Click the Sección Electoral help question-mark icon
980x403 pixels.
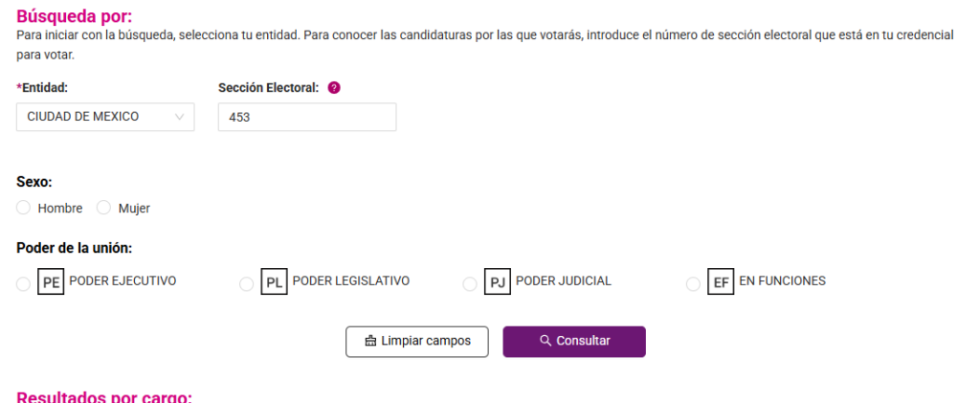(334, 88)
